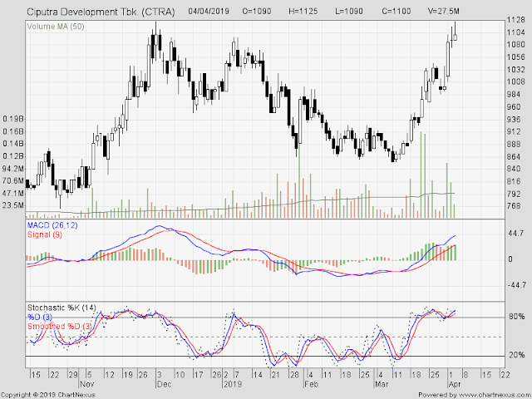The width and height of the screenshot is (532, 399).
Task: Click the -44.7 MACD axis label
Action: pos(517,284)
